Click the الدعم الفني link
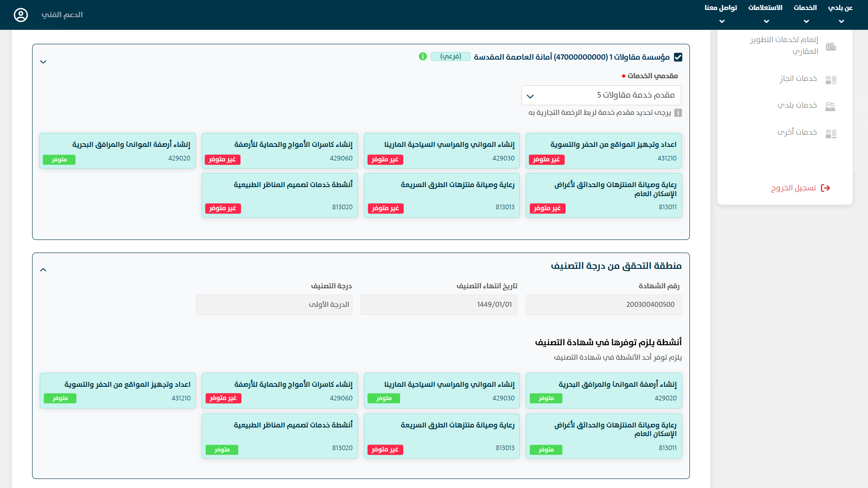This screenshot has height=488, width=868. coord(62,15)
